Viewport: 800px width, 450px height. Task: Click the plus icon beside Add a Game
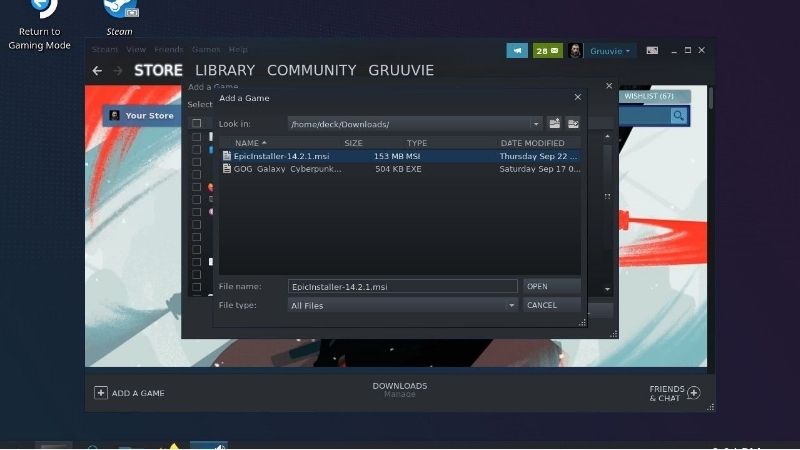pyautogui.click(x=101, y=393)
